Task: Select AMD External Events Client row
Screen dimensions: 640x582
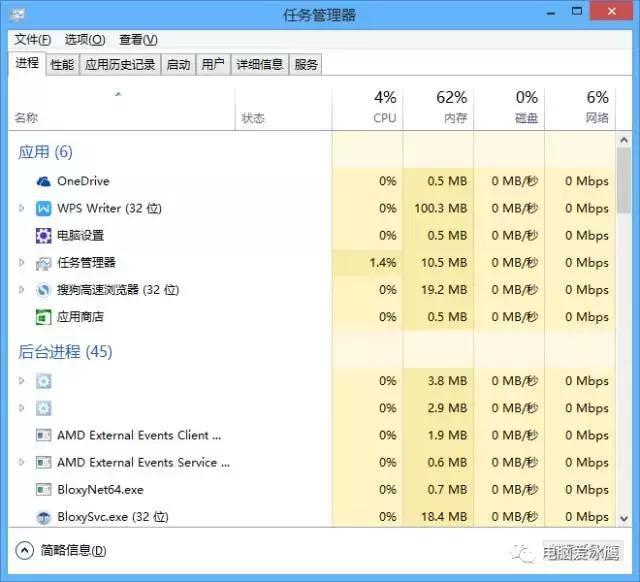Action: tap(311, 435)
